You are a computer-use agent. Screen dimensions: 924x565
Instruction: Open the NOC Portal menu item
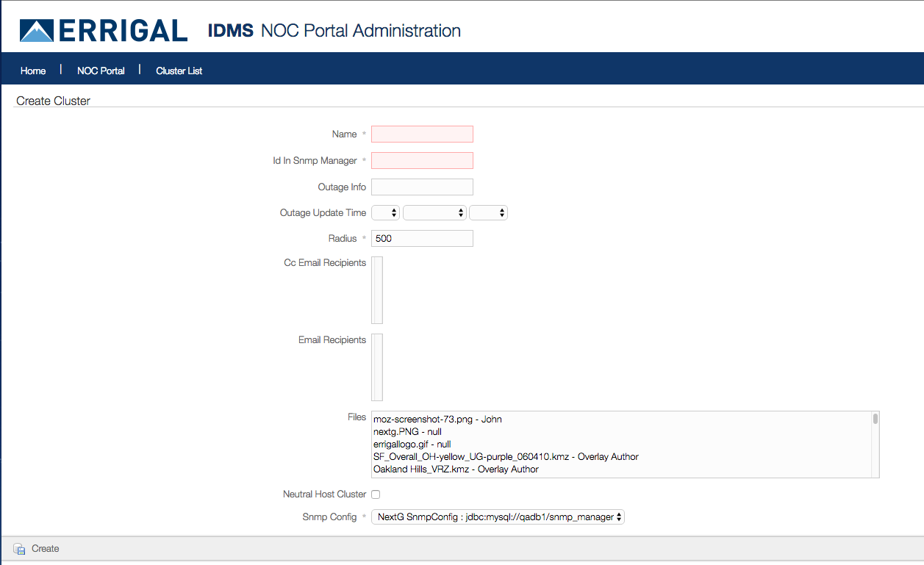coord(101,71)
